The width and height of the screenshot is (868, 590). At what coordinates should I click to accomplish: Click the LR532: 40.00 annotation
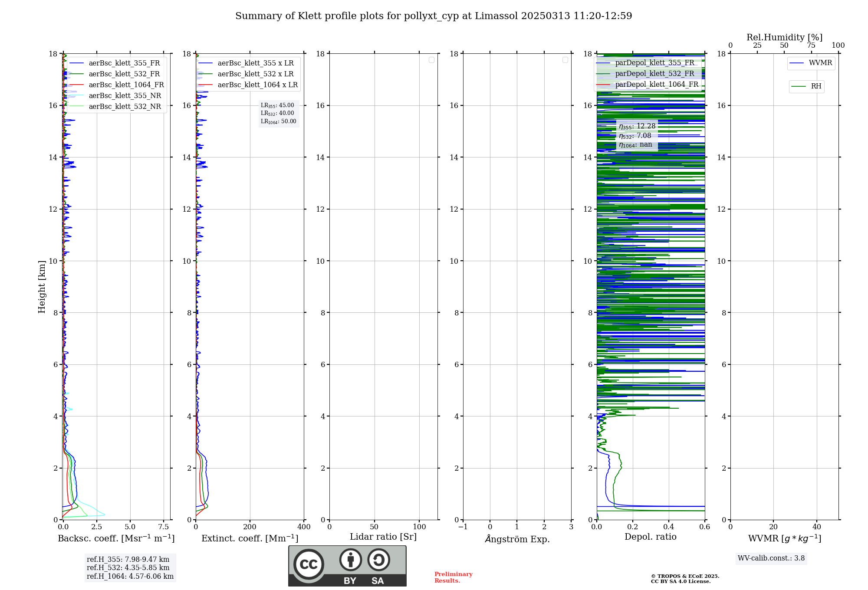click(x=277, y=113)
